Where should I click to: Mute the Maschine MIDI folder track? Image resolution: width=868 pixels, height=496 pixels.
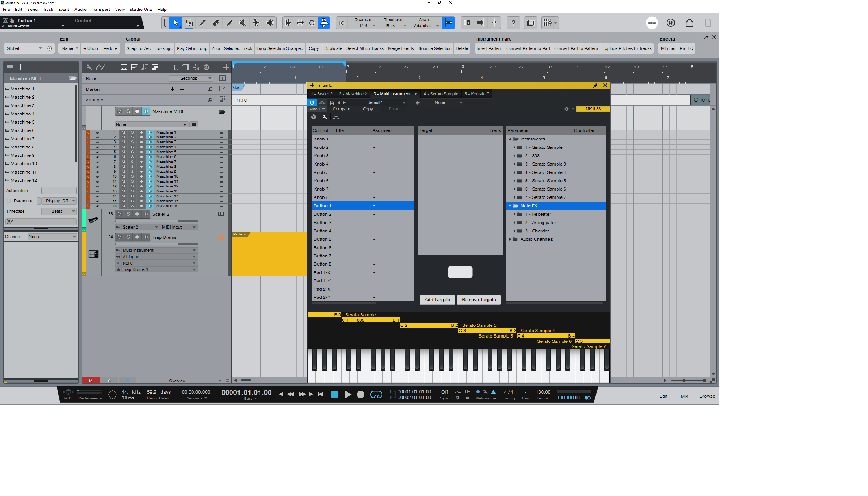pos(119,111)
